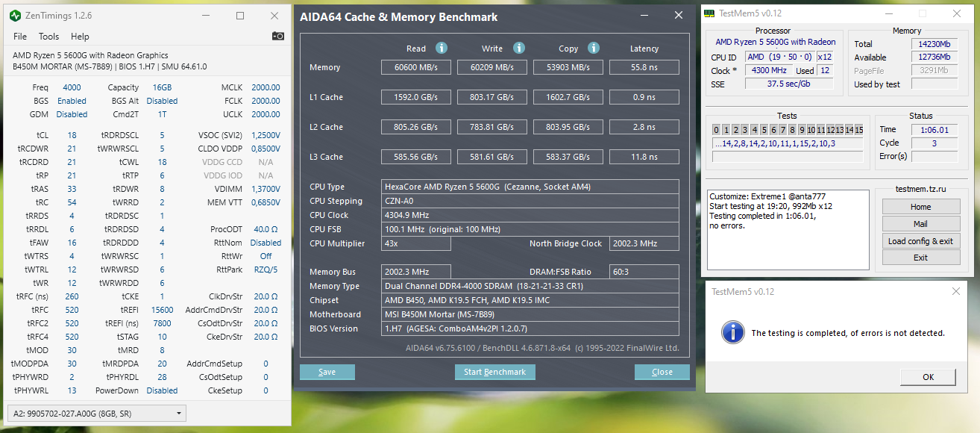Click the tRFC (ns) value 260
This screenshot has width=980, height=433.
click(72, 296)
